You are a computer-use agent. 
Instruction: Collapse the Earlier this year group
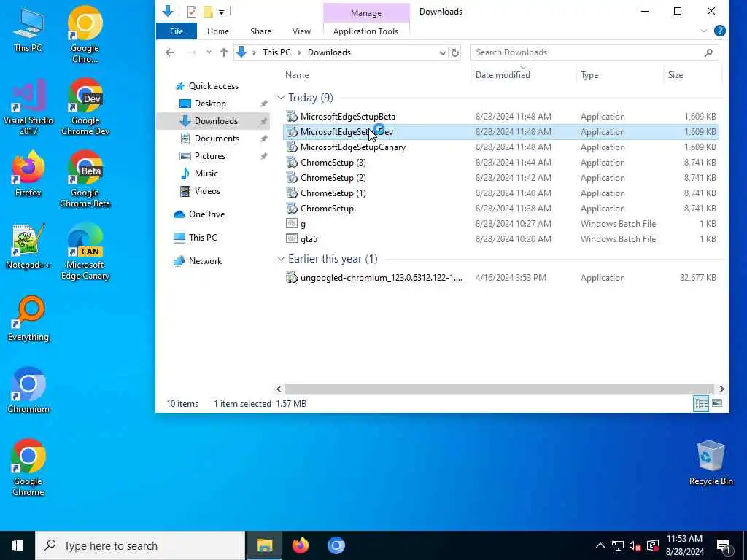pyautogui.click(x=281, y=259)
